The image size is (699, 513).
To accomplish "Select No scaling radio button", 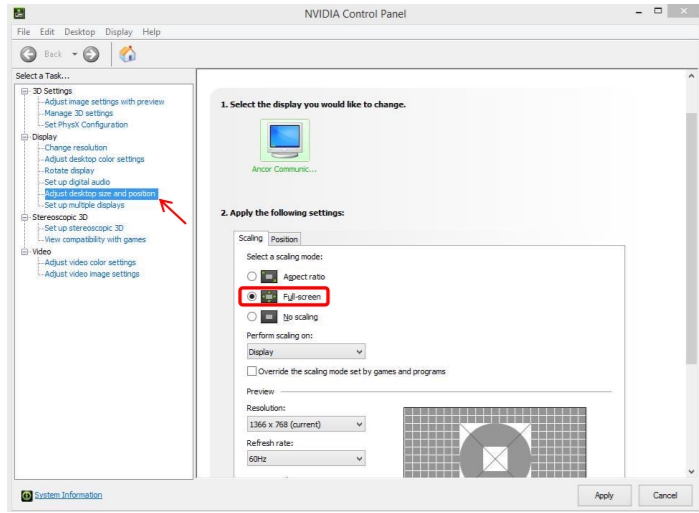I will pos(252,316).
